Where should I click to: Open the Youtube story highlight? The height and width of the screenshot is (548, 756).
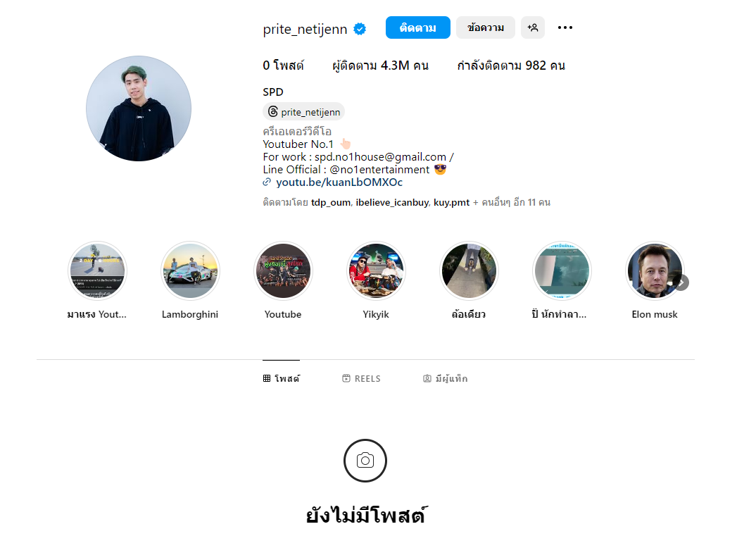click(283, 271)
